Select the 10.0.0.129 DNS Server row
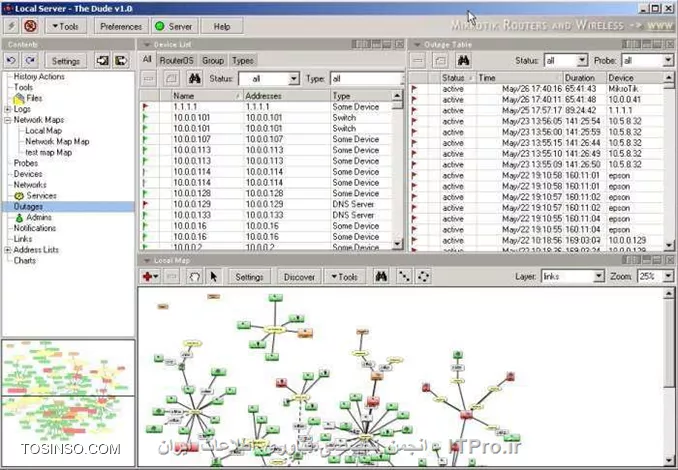This screenshot has height=470, width=678. click(266, 204)
